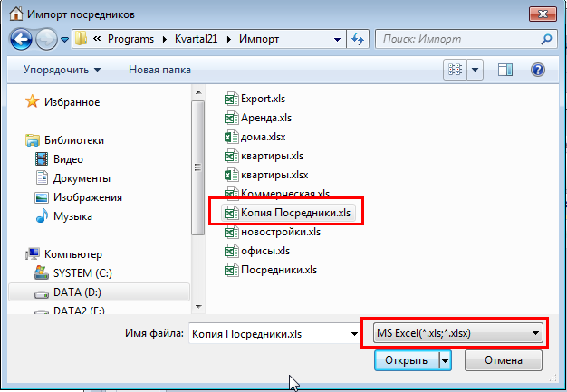
Task: Open the view options dropdown arrow
Action: (476, 70)
